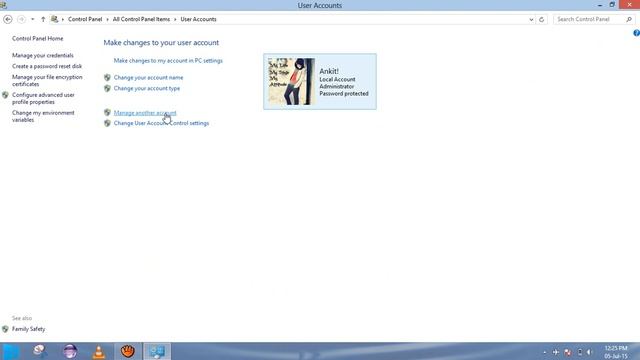This screenshot has height=360, width=640.
Task: Click the address bar location icon
Action: [x=55, y=19]
